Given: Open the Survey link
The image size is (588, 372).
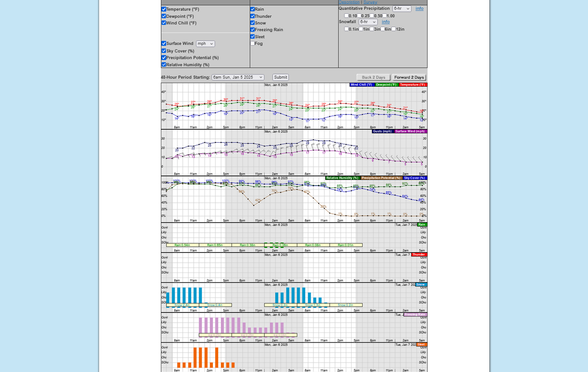Looking at the screenshot, I should pos(370,2).
